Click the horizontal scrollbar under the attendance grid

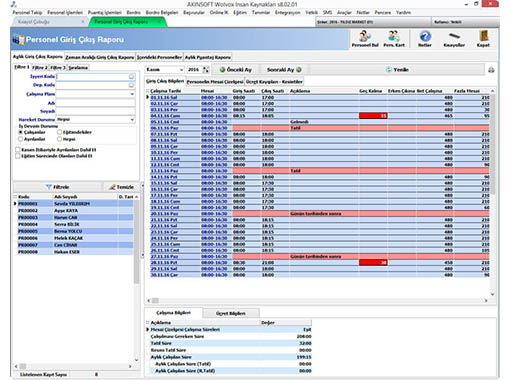[317, 301]
